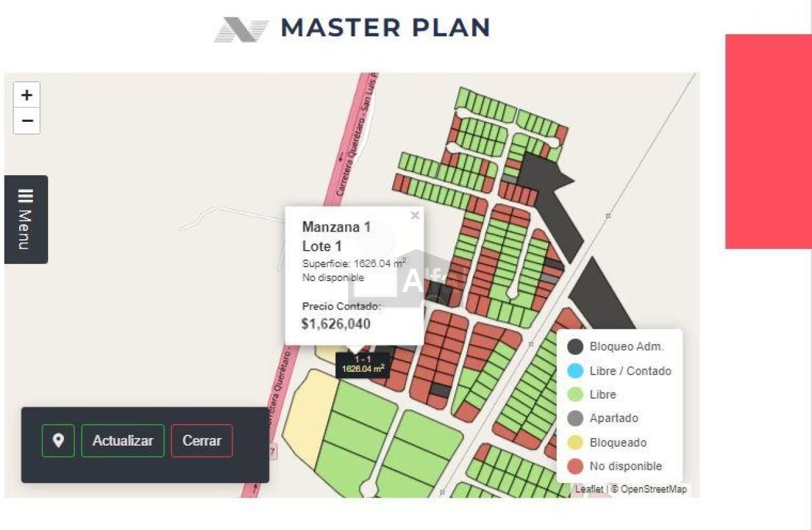Image resolution: width=812 pixels, height=530 pixels.
Task: Open the Leaflet attribution link
Action: click(x=589, y=489)
